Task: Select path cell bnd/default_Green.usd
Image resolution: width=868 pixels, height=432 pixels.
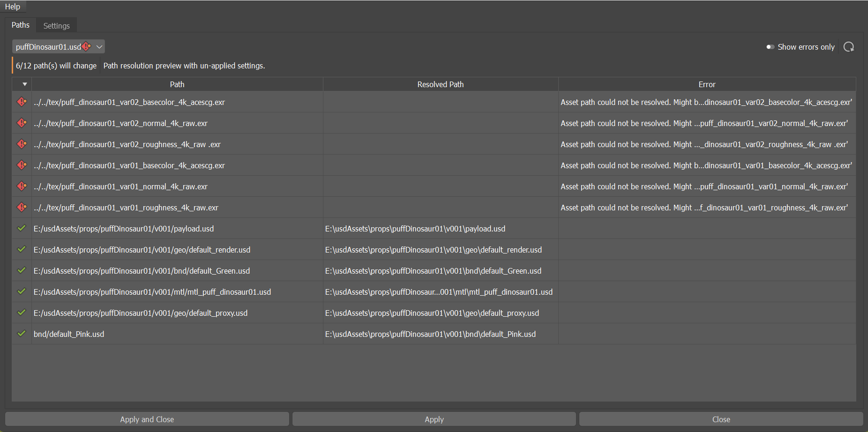Action: click(x=177, y=270)
